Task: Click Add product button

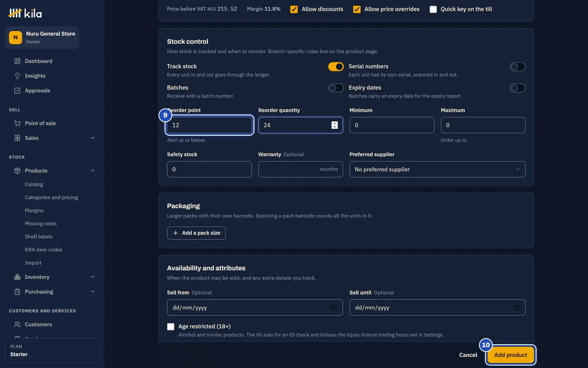Action: point(511,355)
